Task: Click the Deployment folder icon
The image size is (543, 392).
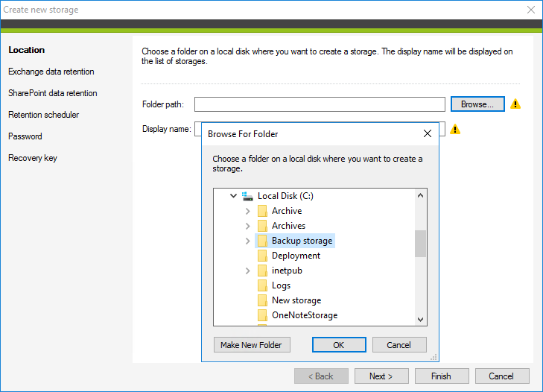Action: click(x=262, y=256)
